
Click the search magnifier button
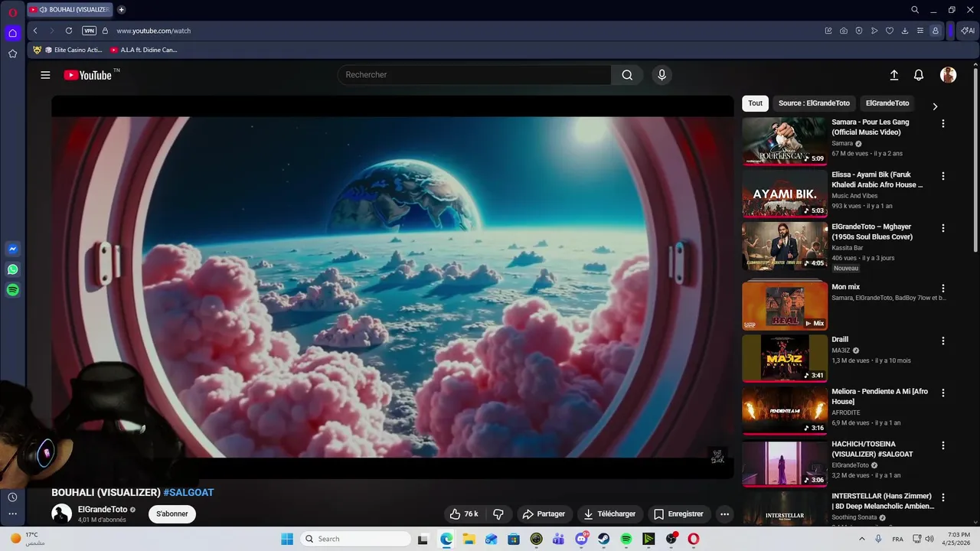coord(627,75)
